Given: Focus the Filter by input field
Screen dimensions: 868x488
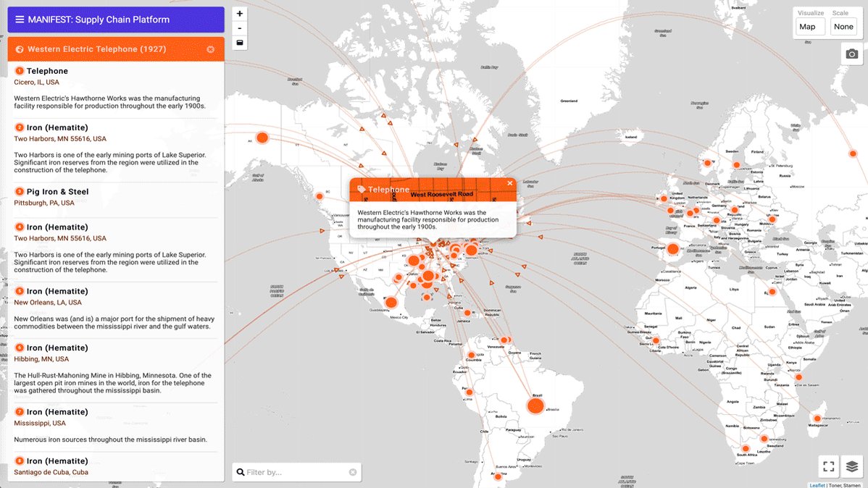Looking at the screenshot, I should [297, 472].
